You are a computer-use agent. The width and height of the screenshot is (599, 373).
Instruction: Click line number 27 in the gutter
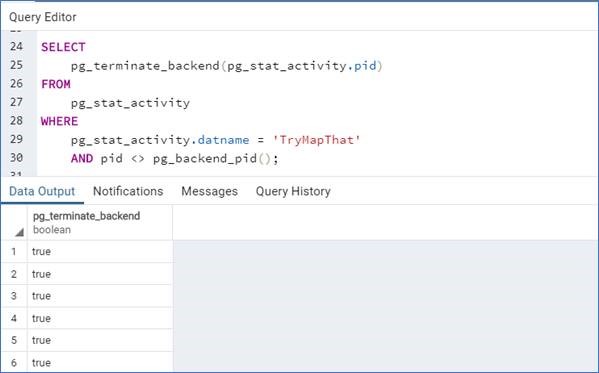tap(16, 102)
